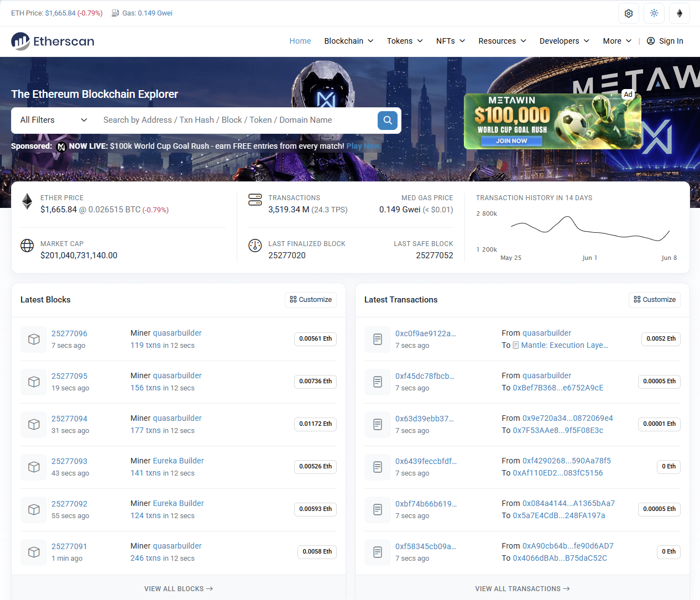Open Mantle: Execution Layer recipient link

[x=565, y=345]
